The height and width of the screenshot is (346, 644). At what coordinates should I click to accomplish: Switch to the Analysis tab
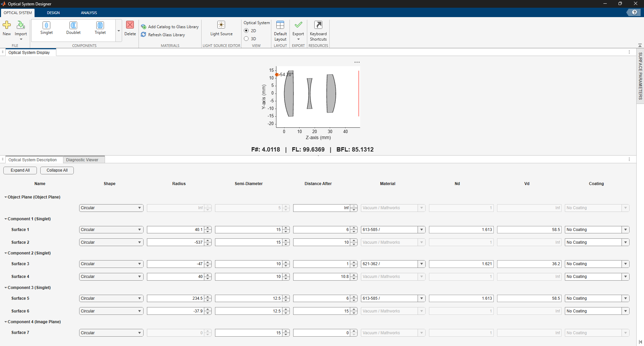(89, 13)
